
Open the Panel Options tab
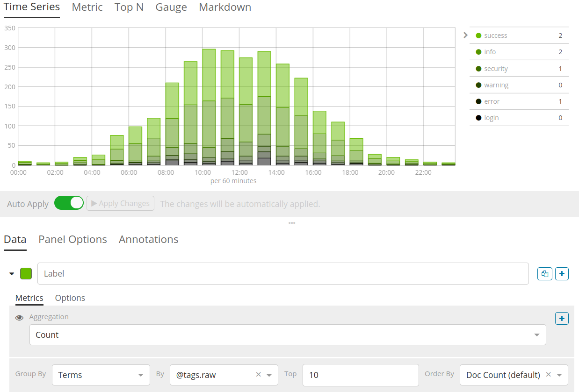pos(72,239)
